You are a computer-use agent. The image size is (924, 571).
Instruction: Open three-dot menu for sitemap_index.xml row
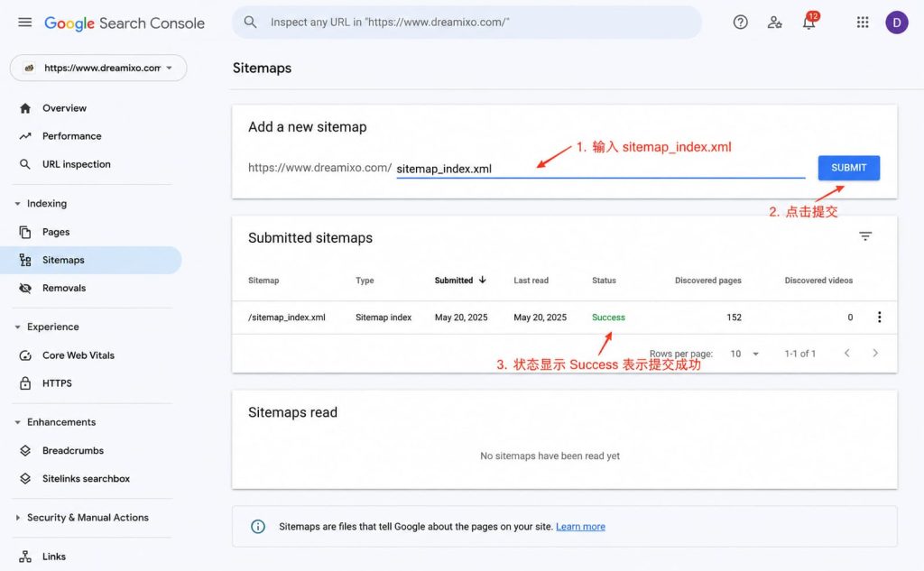pos(879,317)
